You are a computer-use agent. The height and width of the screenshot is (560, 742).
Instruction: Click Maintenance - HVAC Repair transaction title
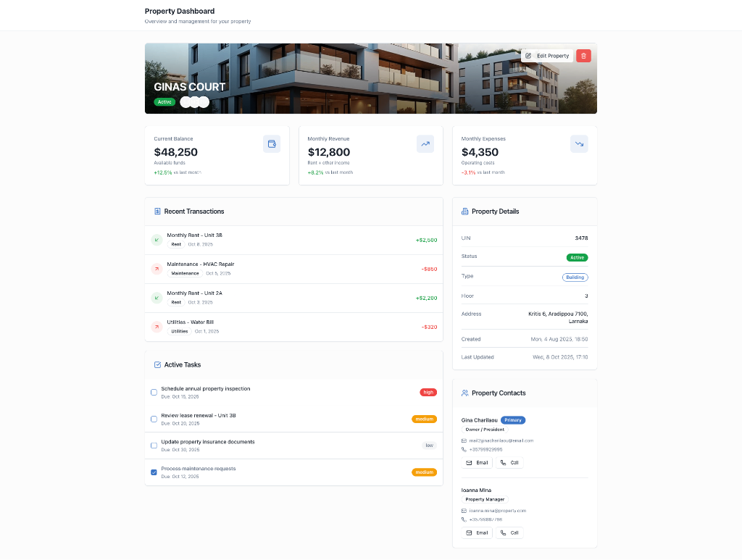(x=201, y=264)
